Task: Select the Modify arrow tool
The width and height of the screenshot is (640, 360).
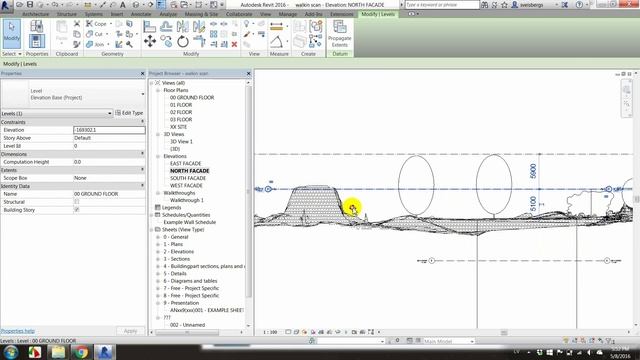Action: [11, 34]
